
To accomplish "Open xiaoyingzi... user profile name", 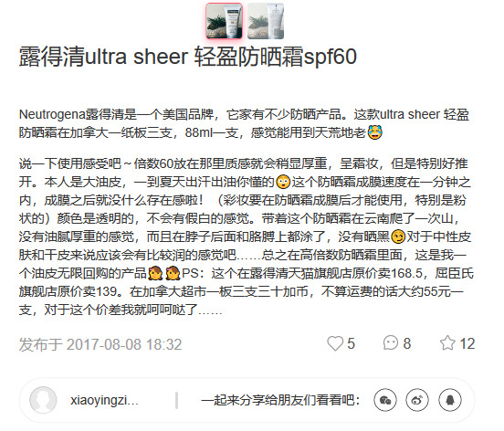I will 104,401.
